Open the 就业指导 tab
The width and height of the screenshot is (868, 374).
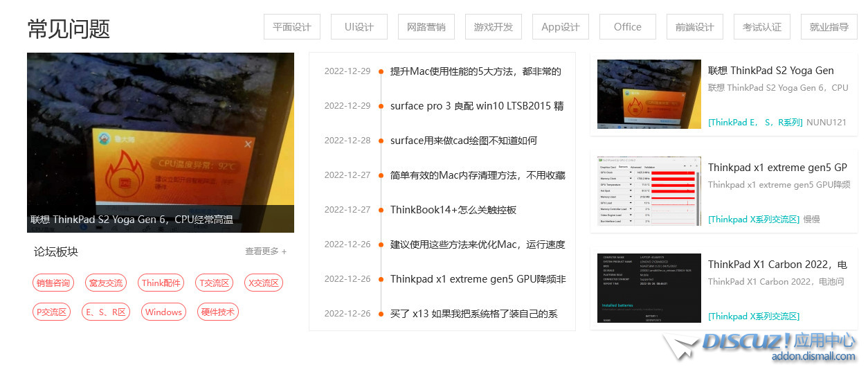(x=829, y=27)
